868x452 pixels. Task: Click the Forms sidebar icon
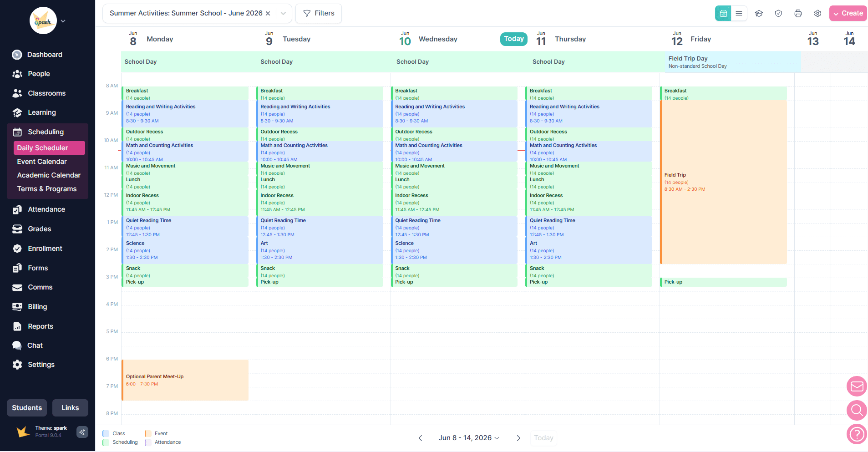point(17,268)
